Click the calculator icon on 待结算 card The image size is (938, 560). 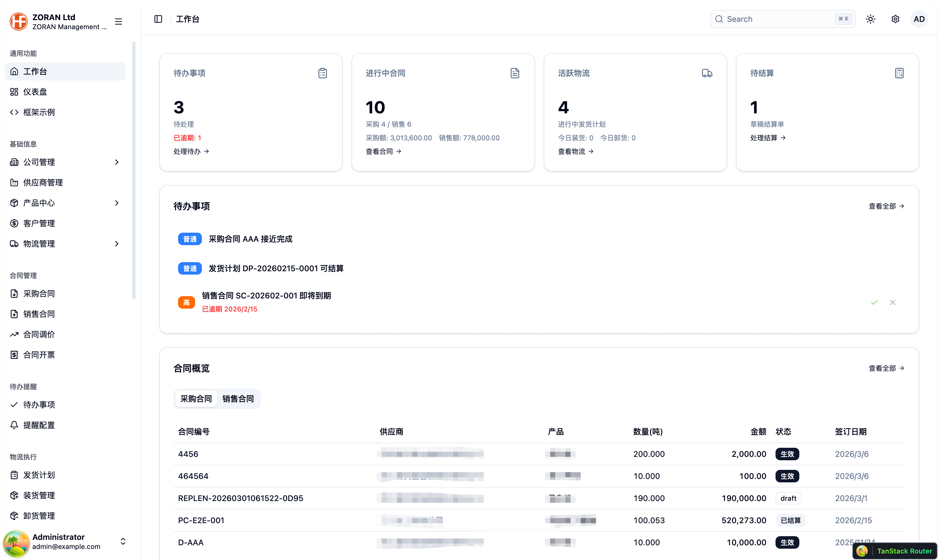coord(899,73)
